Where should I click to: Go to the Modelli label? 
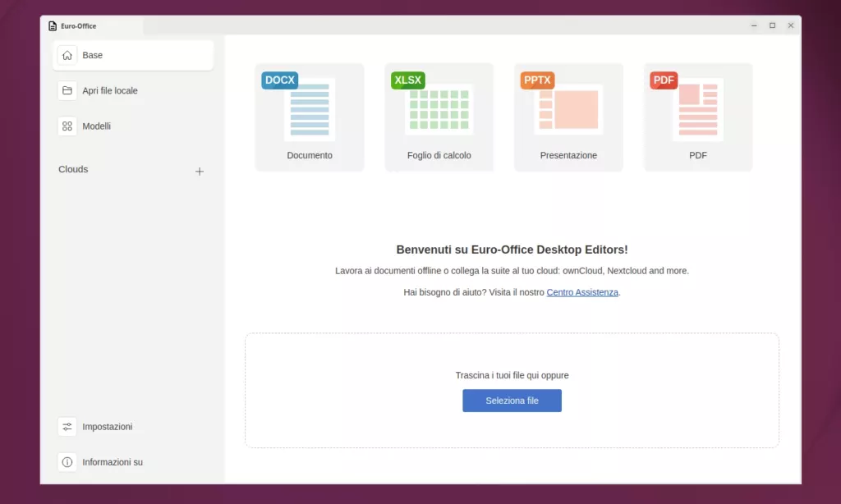point(97,126)
